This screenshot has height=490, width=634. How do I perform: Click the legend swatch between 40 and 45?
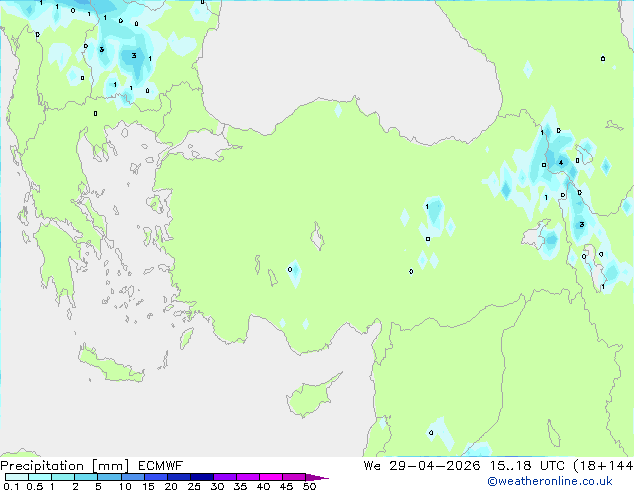271,477
